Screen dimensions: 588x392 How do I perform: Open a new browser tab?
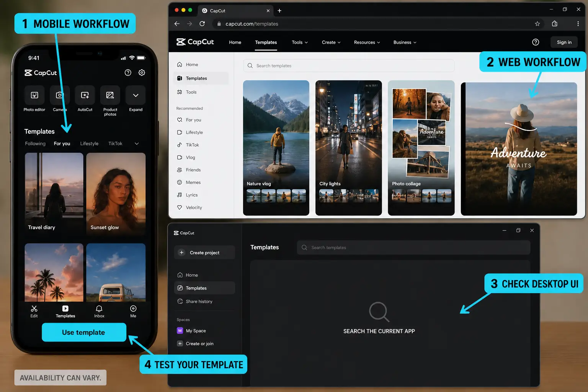pos(279,11)
